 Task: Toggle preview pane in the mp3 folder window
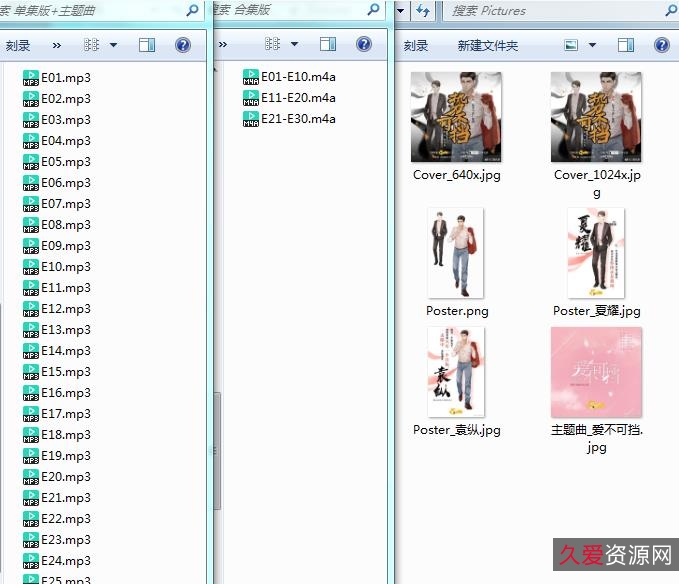(147, 45)
